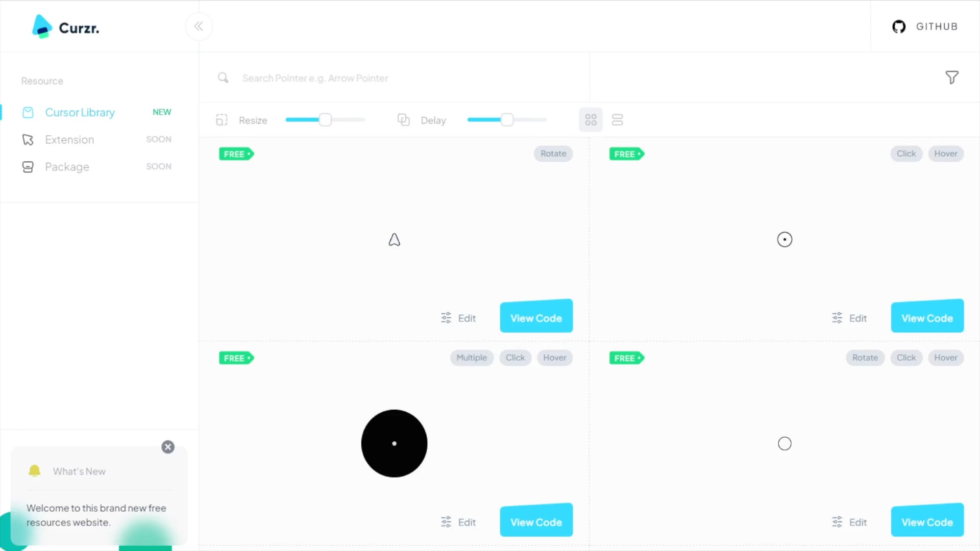
Task: Click the close button on What's New popup
Action: click(167, 447)
